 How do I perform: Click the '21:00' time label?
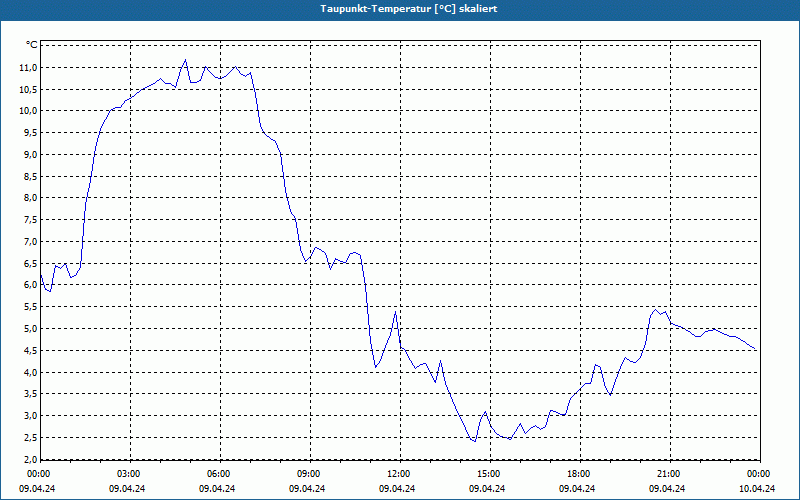[670, 474]
